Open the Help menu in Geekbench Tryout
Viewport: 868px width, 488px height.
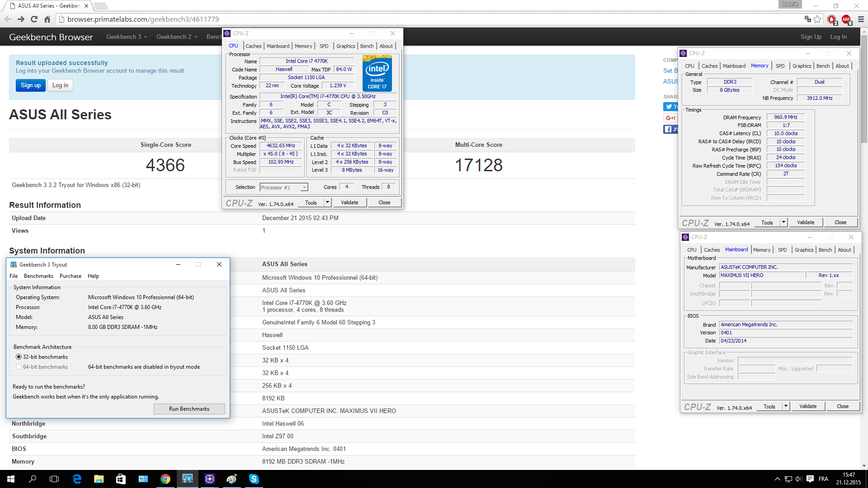click(x=93, y=276)
